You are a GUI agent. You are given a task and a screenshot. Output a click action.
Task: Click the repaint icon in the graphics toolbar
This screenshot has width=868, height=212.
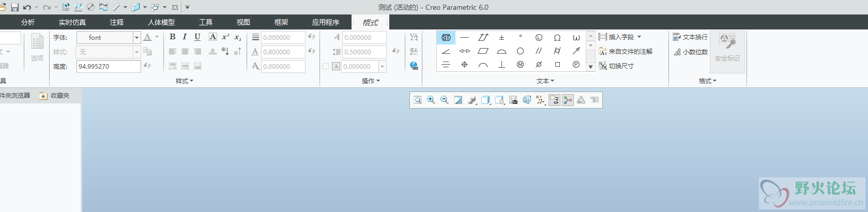[458, 100]
